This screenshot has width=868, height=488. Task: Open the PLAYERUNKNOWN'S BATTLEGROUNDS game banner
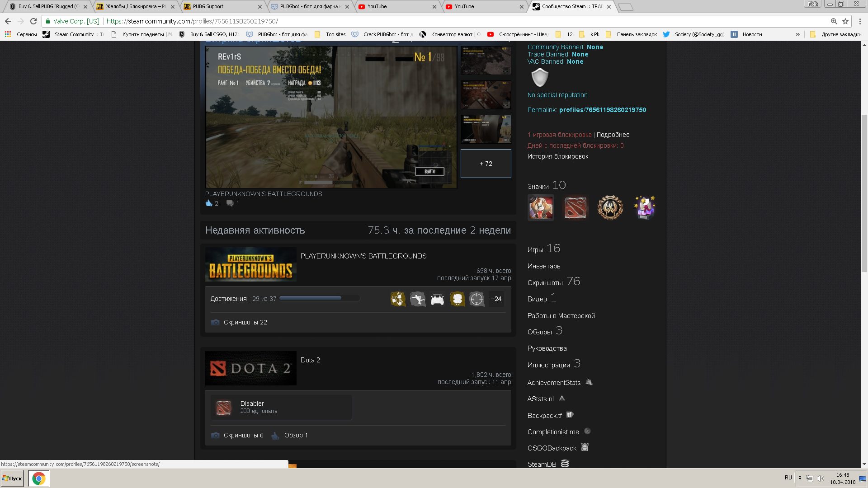[251, 264]
